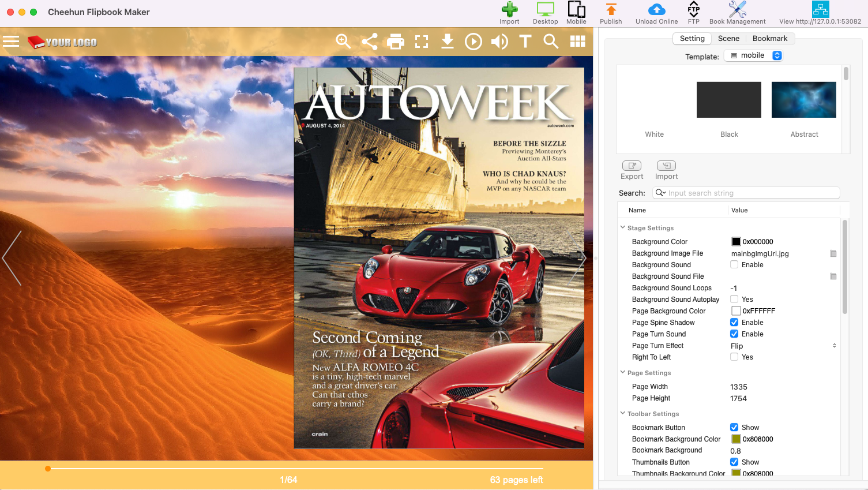Screen dimensions: 868x490
Task: Open search options dropdown in search field
Action: [x=661, y=193]
